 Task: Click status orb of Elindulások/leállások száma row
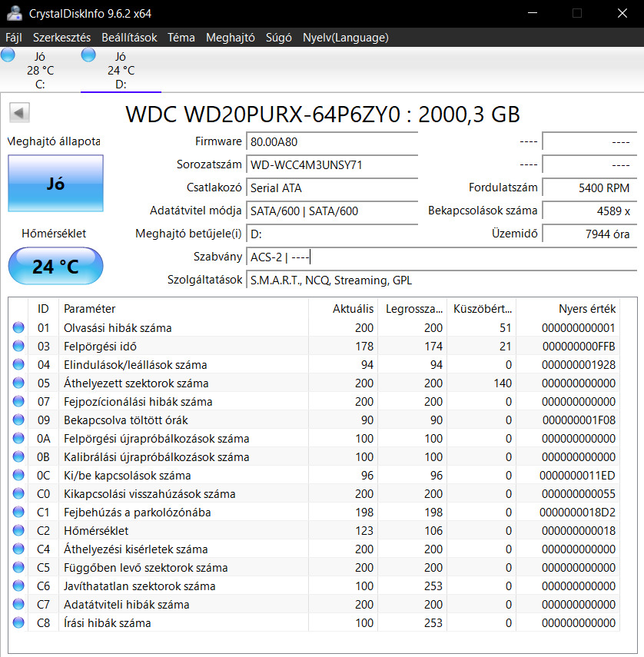18,364
